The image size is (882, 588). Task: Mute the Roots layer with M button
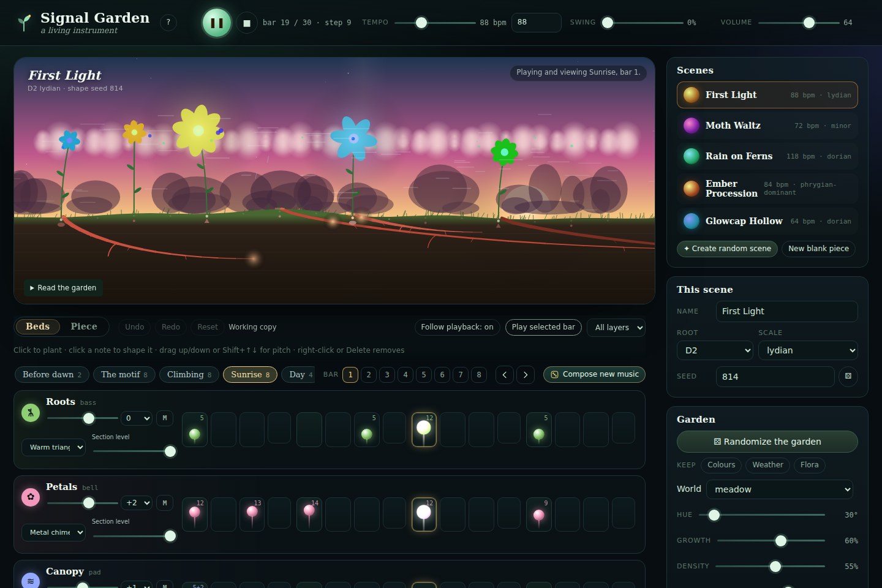point(165,418)
